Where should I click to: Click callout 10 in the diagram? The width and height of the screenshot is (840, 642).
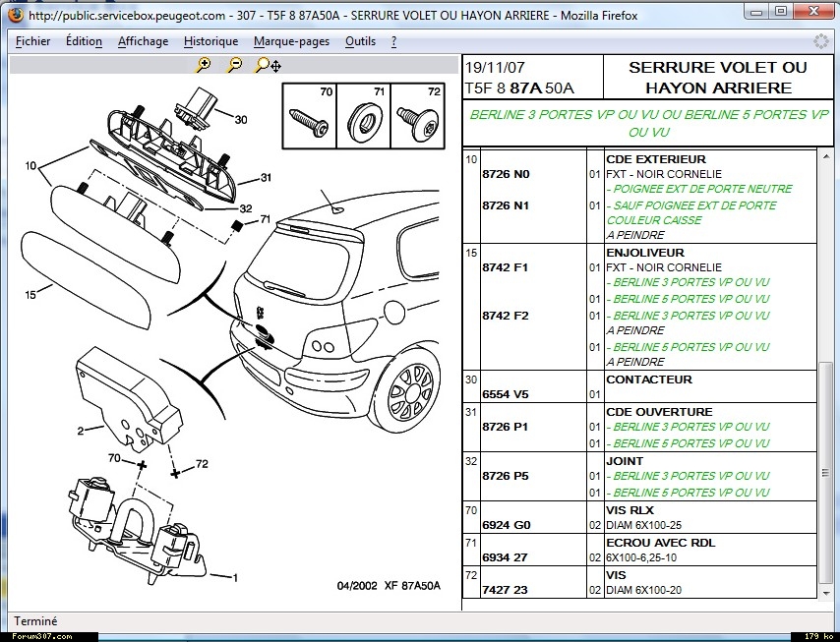(x=30, y=166)
